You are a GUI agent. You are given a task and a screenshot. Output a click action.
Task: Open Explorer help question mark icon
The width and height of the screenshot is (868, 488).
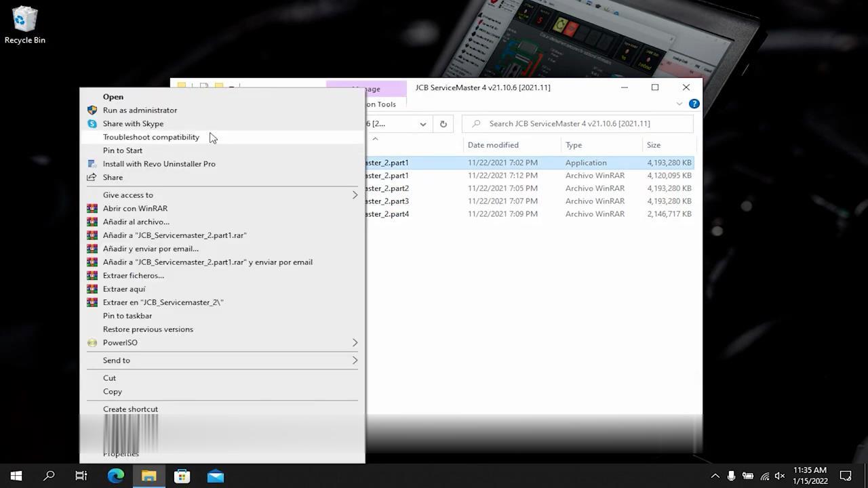pos(694,104)
